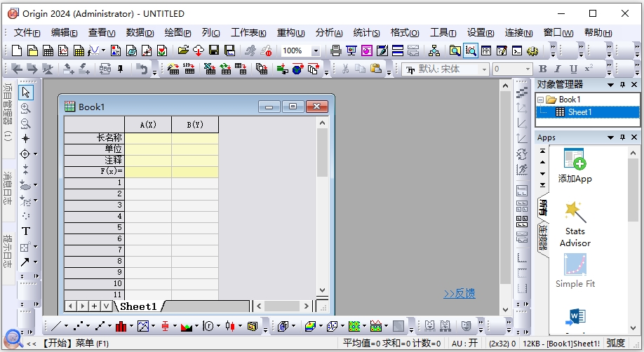The width and height of the screenshot is (644, 352).
Task: Save the project with the floppy icon
Action: pyautogui.click(x=214, y=50)
